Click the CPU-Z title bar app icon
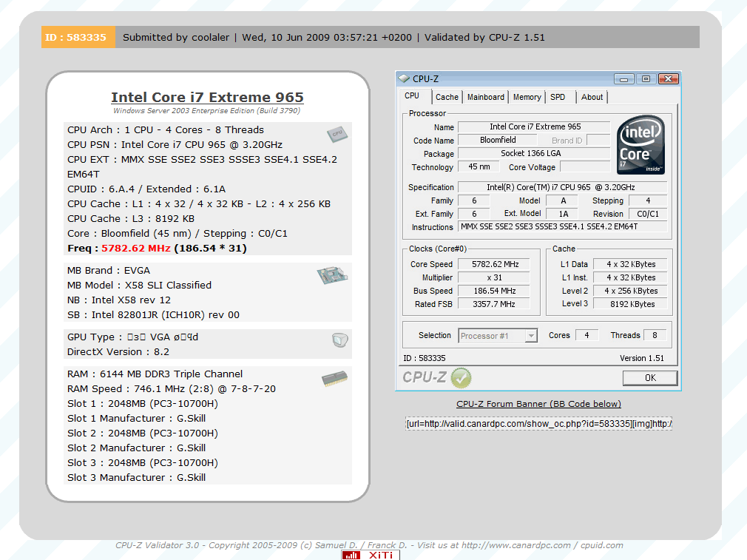747x560 pixels. [x=404, y=78]
